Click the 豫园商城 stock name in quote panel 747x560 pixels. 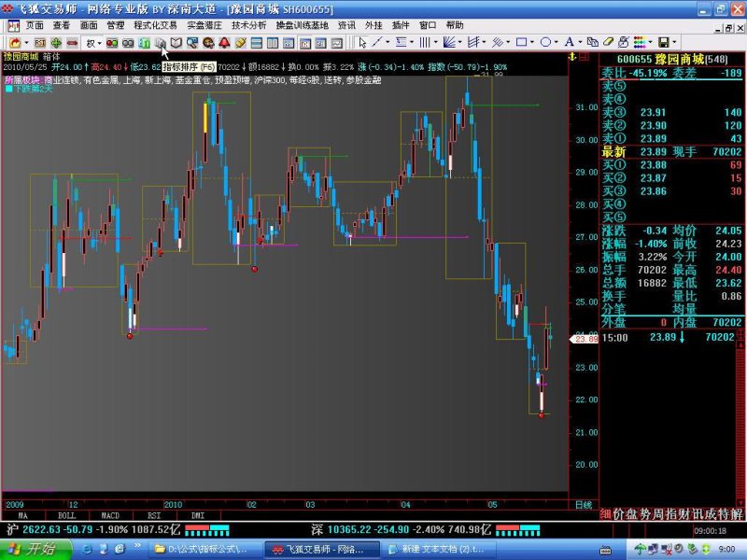pyautogui.click(x=679, y=60)
